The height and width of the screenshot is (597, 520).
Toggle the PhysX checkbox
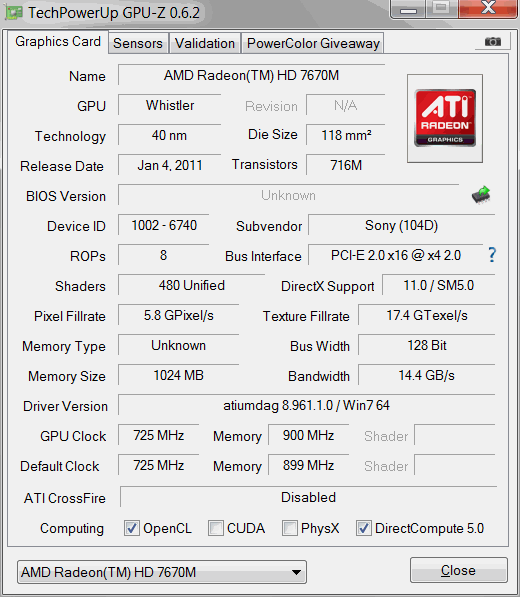pos(290,528)
